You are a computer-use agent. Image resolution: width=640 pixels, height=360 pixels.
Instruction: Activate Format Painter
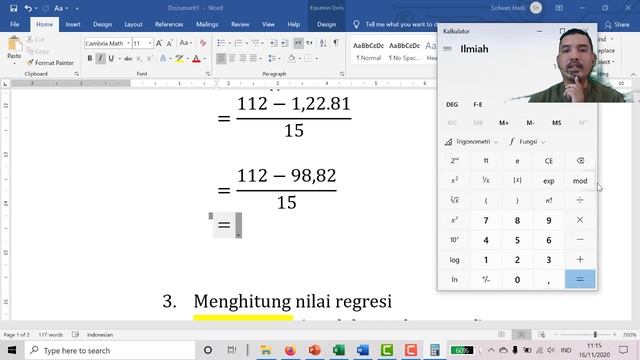50,63
